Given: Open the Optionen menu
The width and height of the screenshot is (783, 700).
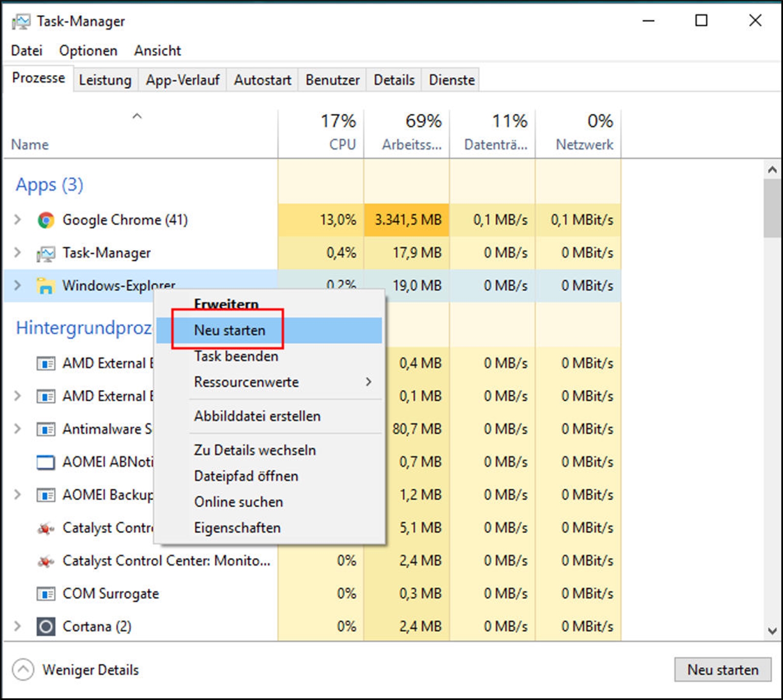Looking at the screenshot, I should 88,50.
